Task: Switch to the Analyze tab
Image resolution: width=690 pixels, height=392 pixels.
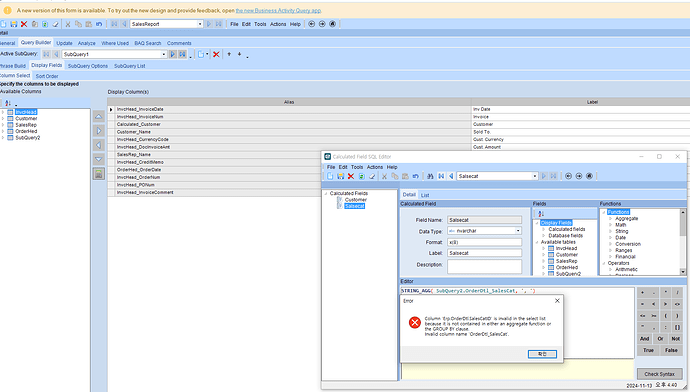Action: (x=87, y=43)
